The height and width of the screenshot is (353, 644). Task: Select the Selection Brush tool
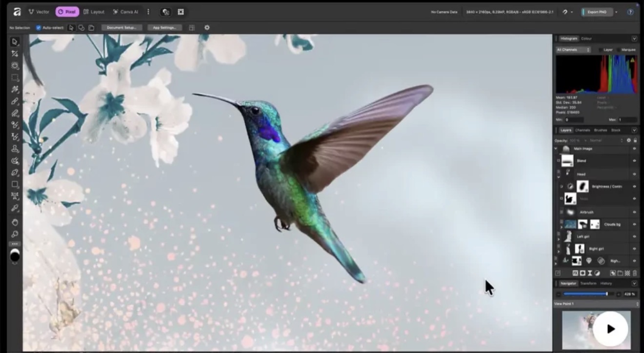point(15,66)
